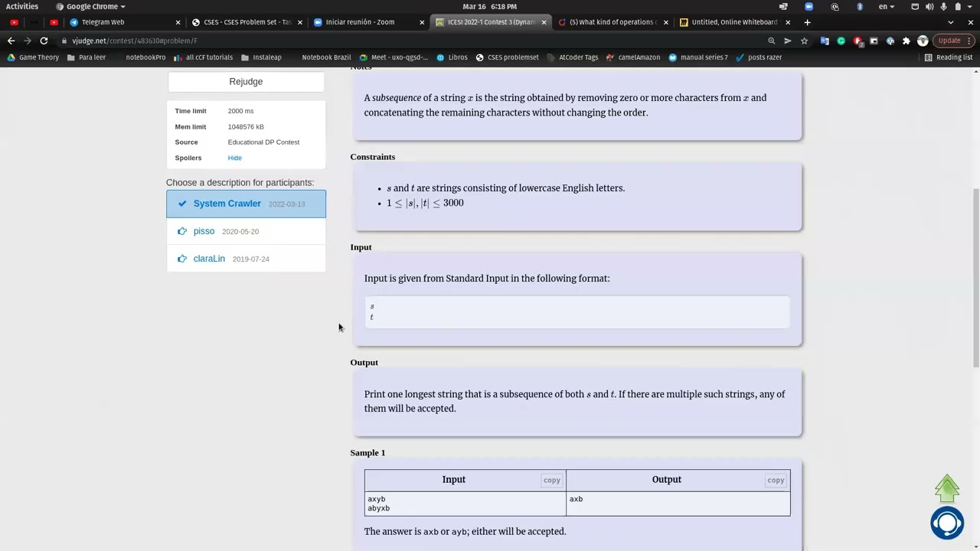Click the Chrome profile avatar

[x=923, y=41]
